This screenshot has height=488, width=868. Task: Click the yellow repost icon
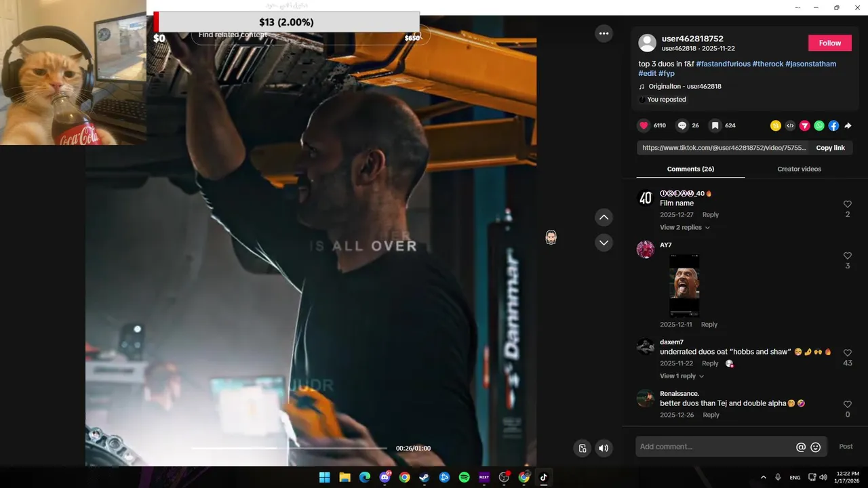point(776,125)
